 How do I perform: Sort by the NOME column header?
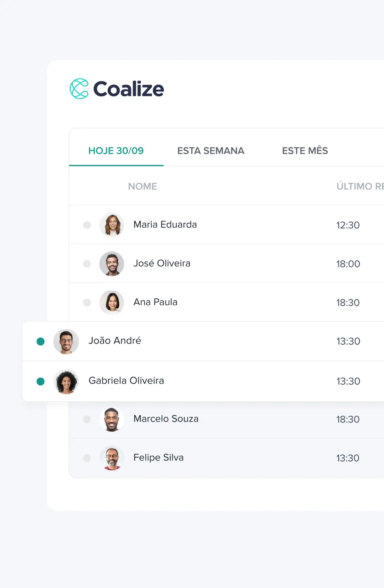coord(143,186)
